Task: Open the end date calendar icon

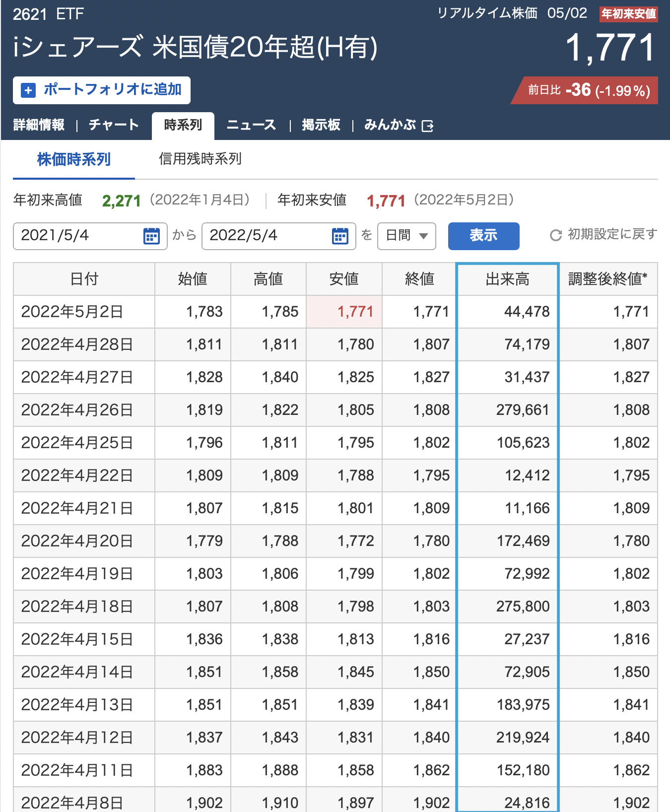Action: [340, 236]
